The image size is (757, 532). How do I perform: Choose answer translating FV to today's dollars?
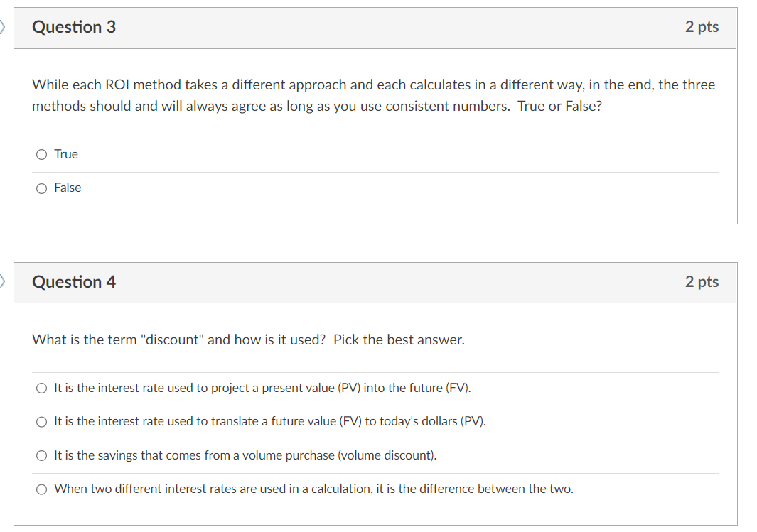click(x=41, y=421)
